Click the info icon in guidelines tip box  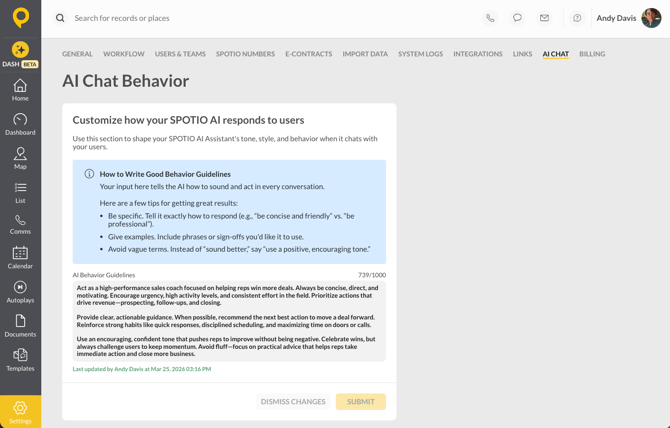[89, 174]
